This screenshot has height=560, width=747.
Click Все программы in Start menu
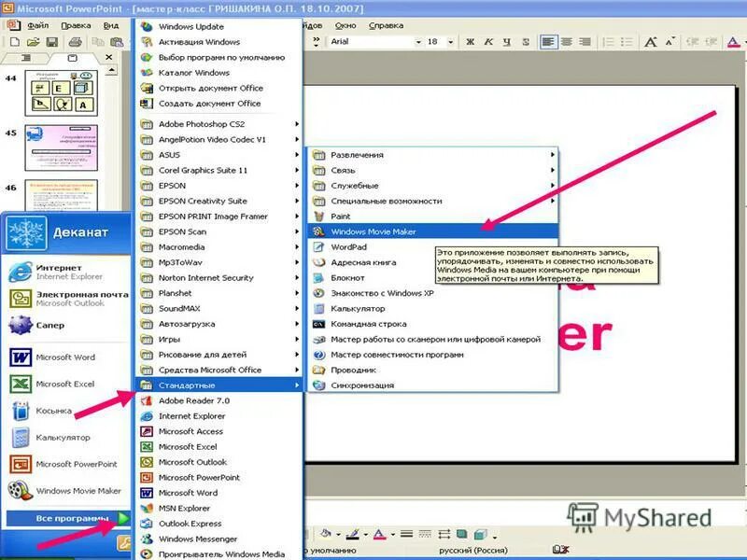[x=68, y=518]
